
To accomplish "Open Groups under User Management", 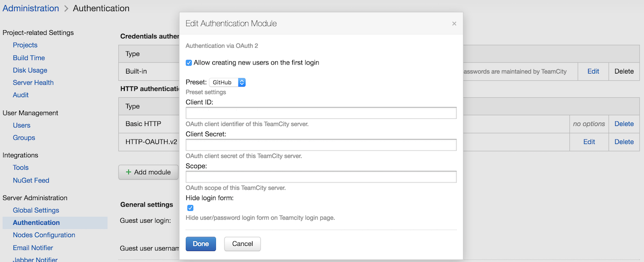I will 24,138.
